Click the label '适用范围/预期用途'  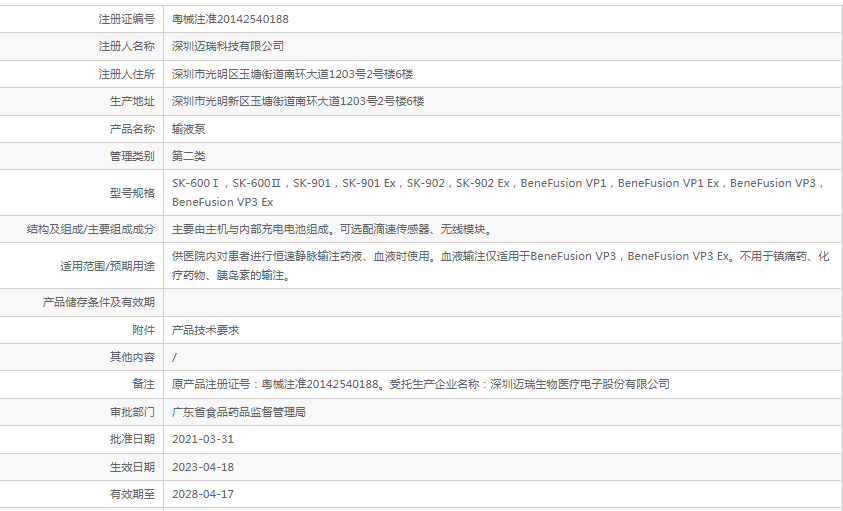coord(107,266)
